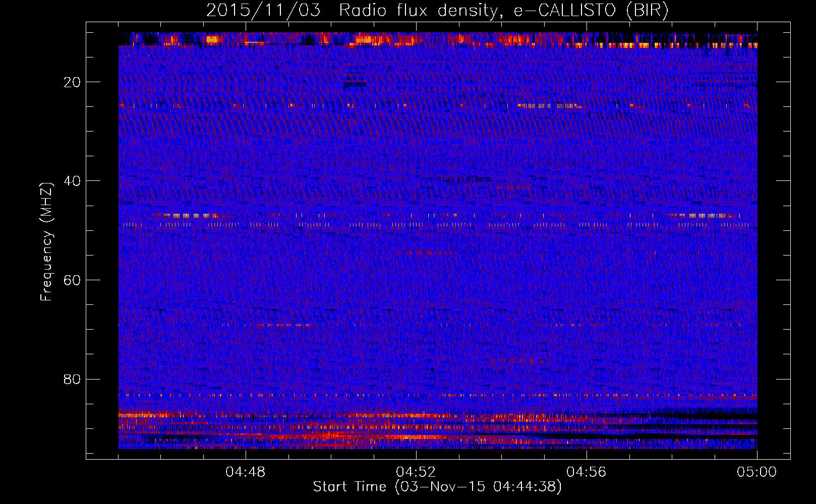Click the '04:52' time tick label
Viewport: 816px width, 504px height.
pyautogui.click(x=416, y=472)
